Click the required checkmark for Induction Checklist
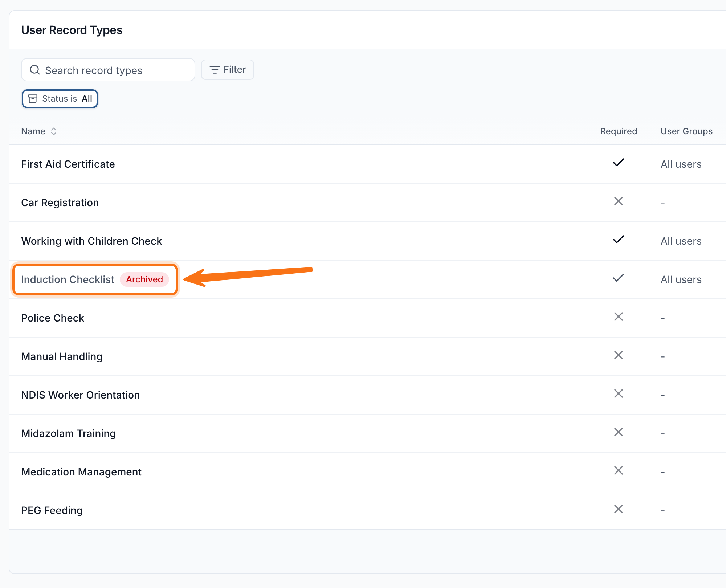This screenshot has width=726, height=588. point(619,278)
